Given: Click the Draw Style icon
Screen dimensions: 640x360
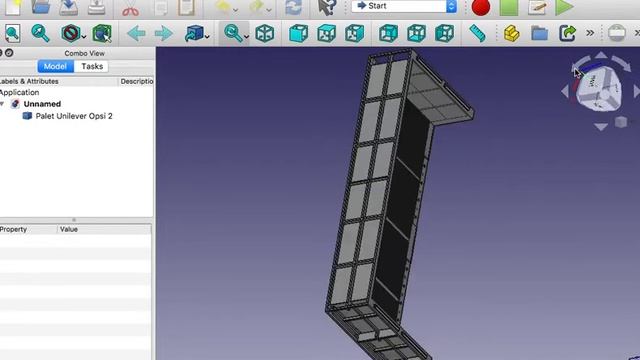Looking at the screenshot, I should coord(70,33).
